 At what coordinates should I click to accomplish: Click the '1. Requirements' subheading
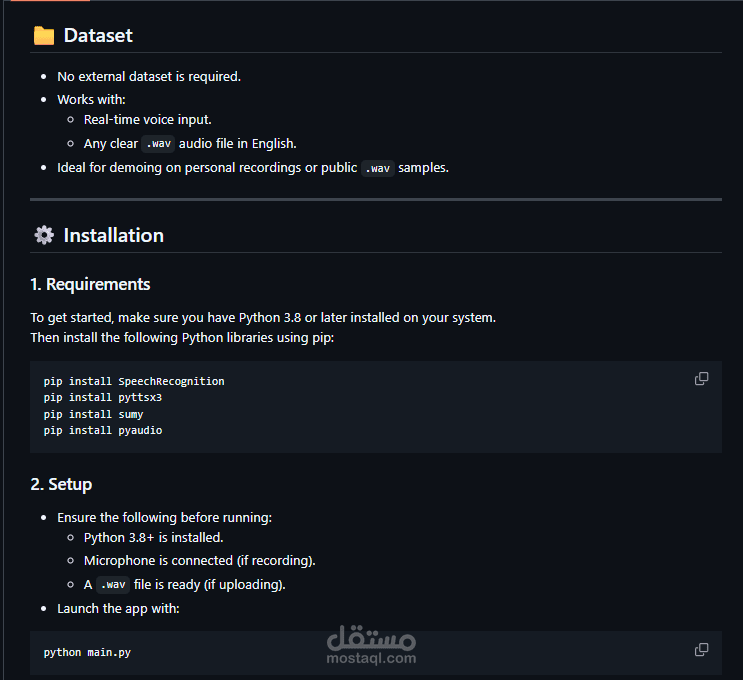[x=90, y=284]
